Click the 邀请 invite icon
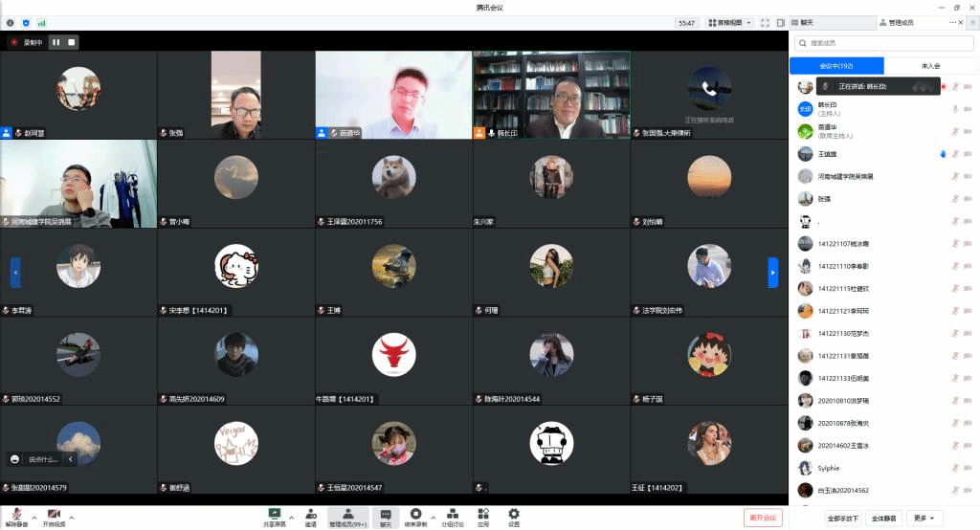 click(x=311, y=514)
